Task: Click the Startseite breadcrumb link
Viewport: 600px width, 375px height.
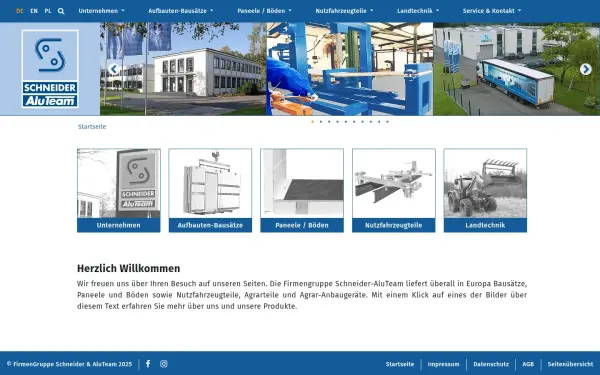Action: [x=92, y=127]
